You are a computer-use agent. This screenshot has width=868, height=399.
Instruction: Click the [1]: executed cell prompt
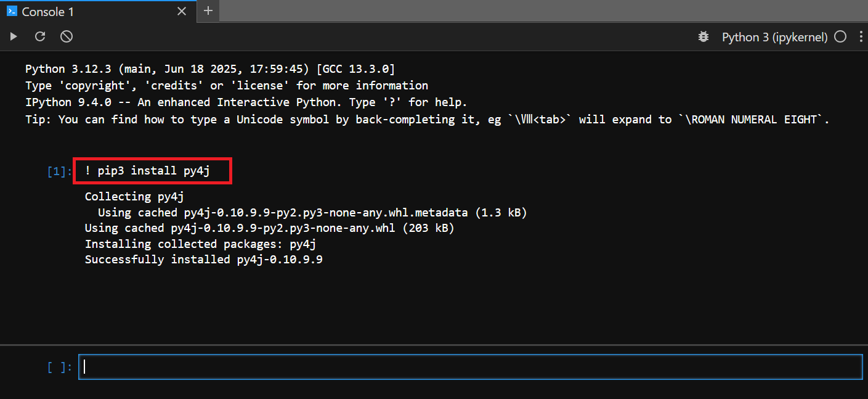[60, 171]
